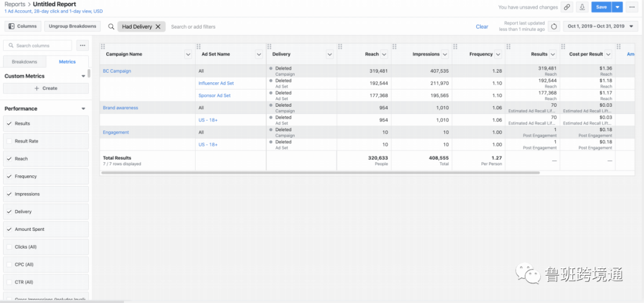Click the share link icon
This screenshot has height=303, width=644.
(567, 7)
